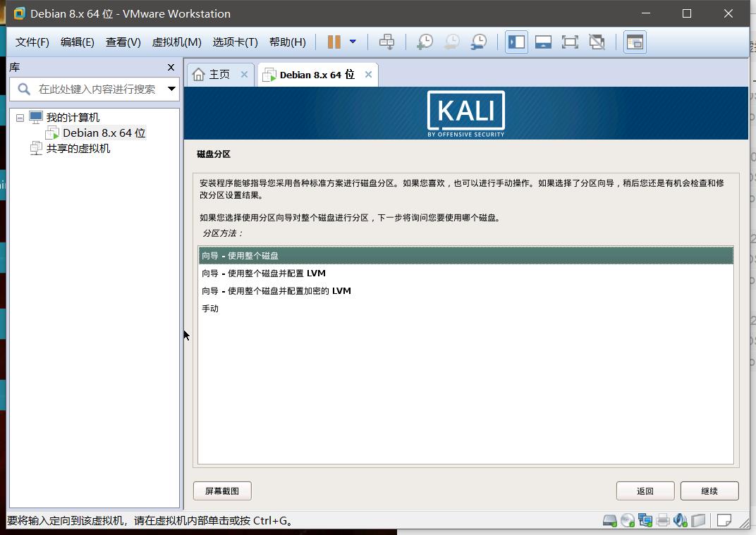The image size is (756, 535).
Task: Click the revert to snapshot icon
Action: [x=452, y=42]
